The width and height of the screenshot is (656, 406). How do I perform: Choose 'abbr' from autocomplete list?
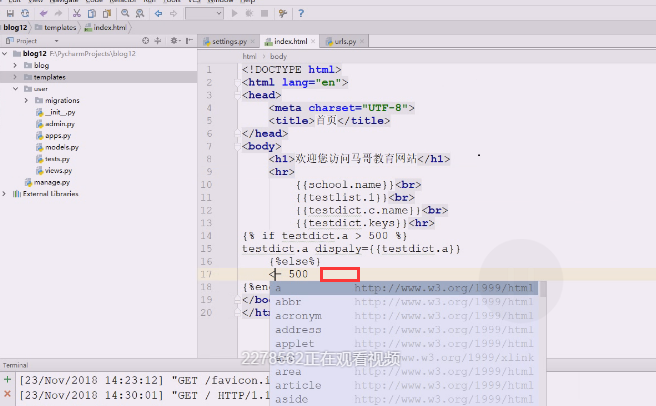(405, 302)
